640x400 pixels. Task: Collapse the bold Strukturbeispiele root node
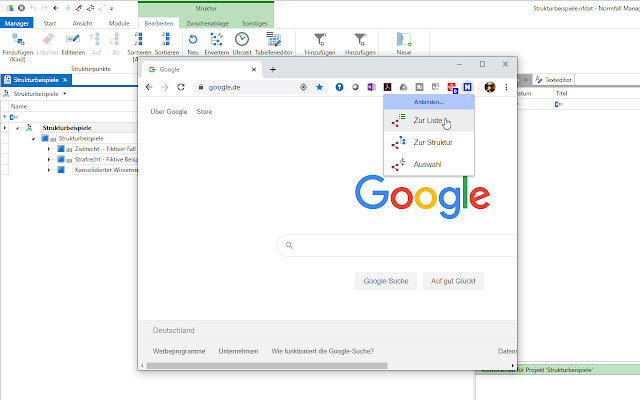pos(18,128)
